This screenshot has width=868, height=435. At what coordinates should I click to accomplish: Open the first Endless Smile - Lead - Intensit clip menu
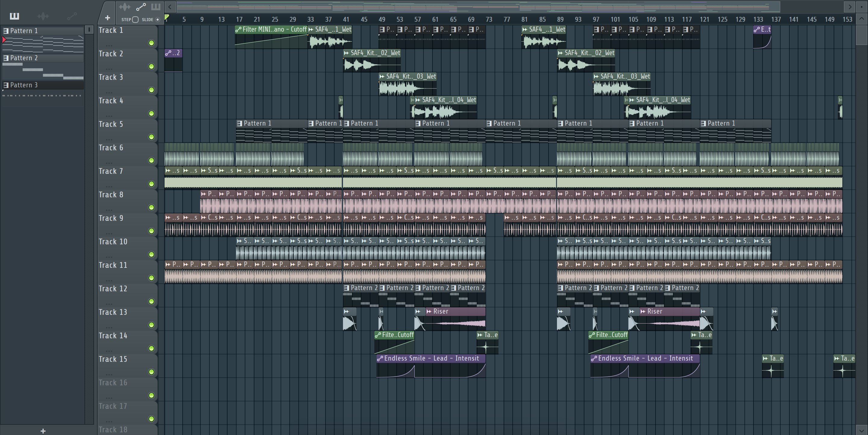tap(380, 358)
